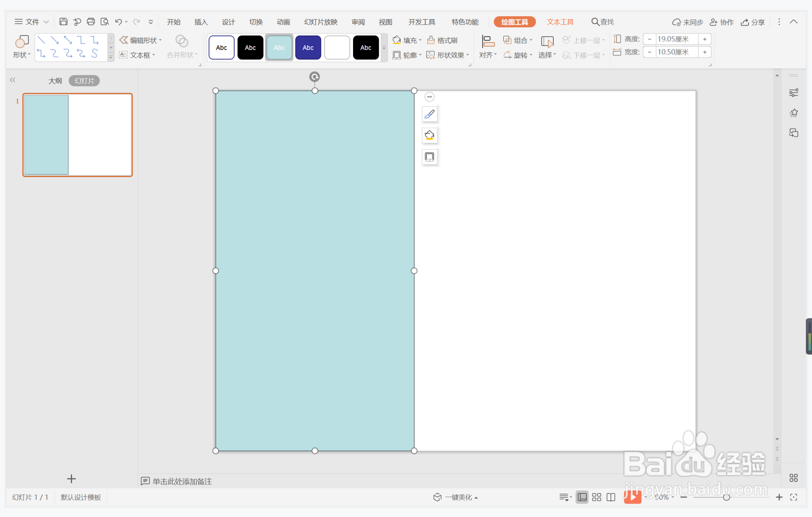812x517 pixels.
Task: Click the One-click Beautify (一键美化) button
Action: pos(455,497)
